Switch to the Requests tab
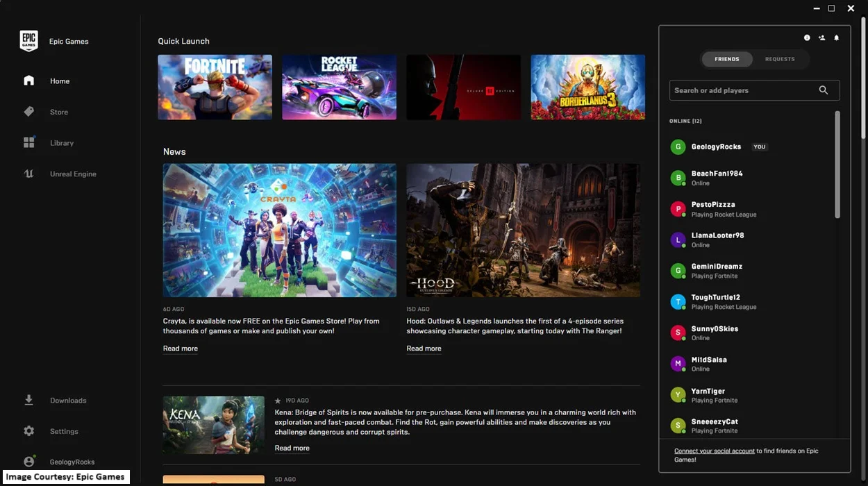Image resolution: width=868 pixels, height=486 pixels. point(780,59)
